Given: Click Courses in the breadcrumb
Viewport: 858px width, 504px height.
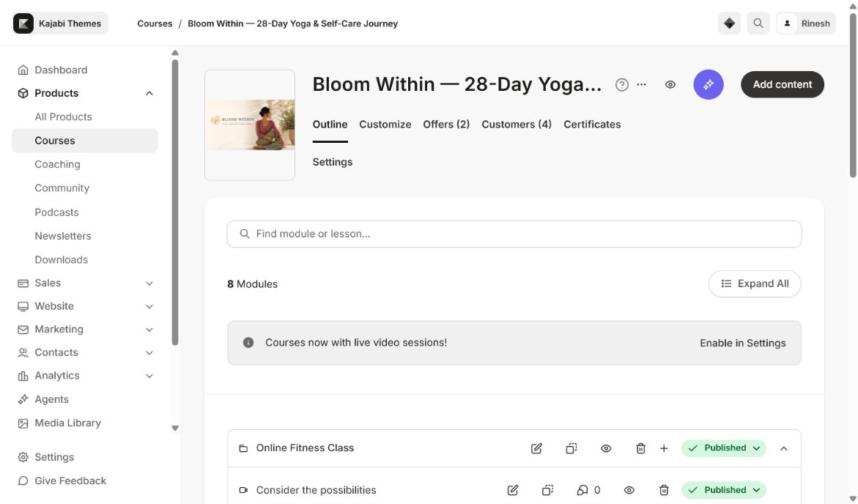Looking at the screenshot, I should pos(155,23).
